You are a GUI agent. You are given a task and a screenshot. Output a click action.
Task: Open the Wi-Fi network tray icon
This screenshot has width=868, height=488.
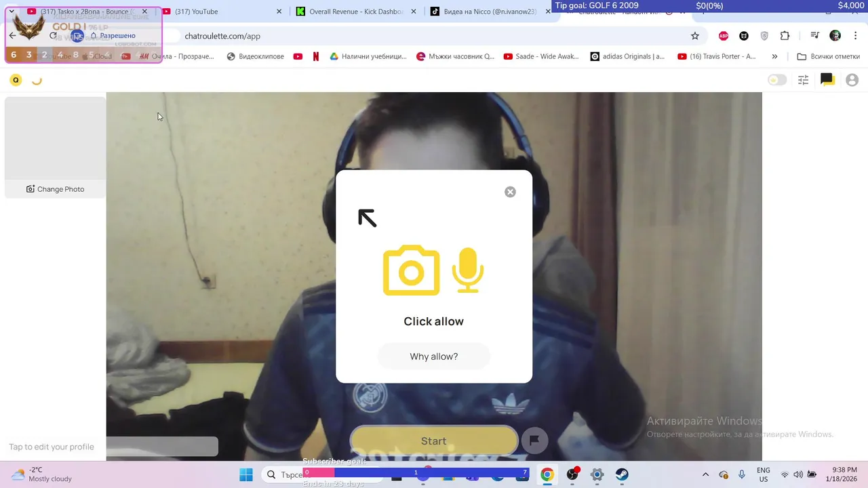[x=785, y=474]
